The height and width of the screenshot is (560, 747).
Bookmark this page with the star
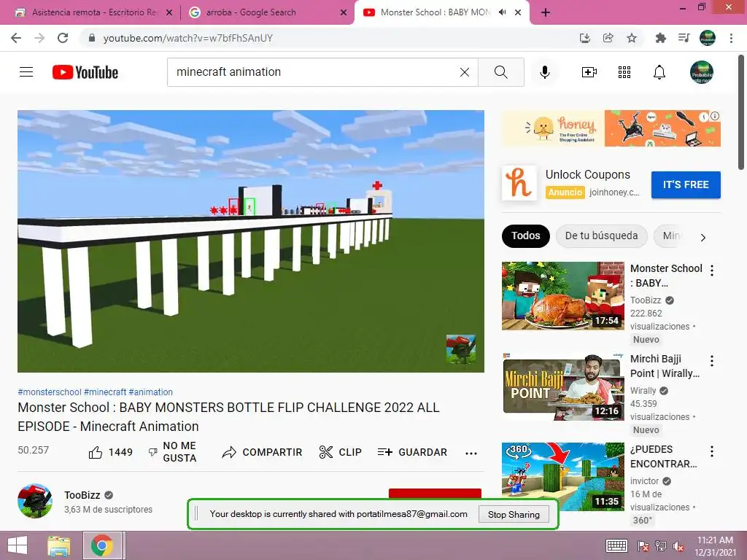tap(632, 38)
